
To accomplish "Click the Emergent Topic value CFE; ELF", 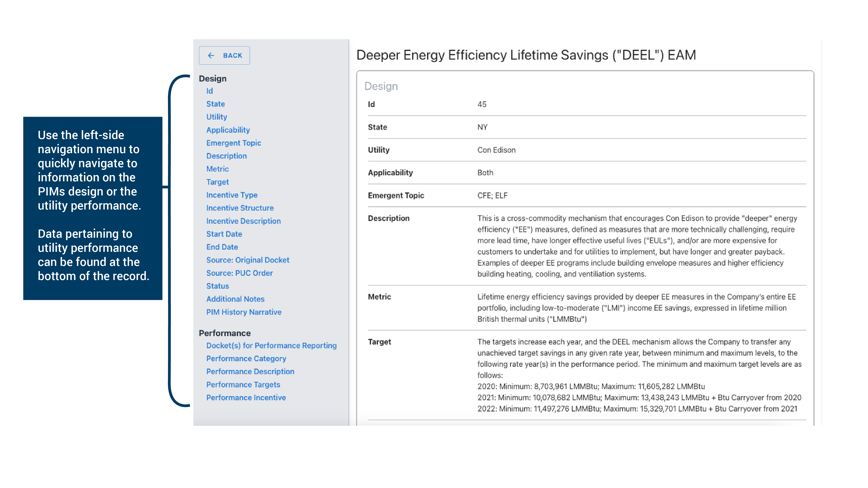I will (x=492, y=196).
